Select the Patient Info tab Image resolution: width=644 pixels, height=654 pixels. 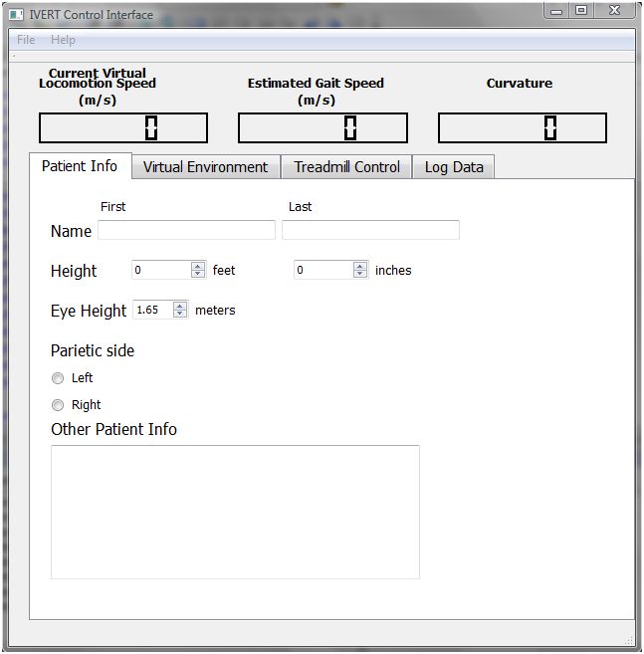[x=80, y=166]
